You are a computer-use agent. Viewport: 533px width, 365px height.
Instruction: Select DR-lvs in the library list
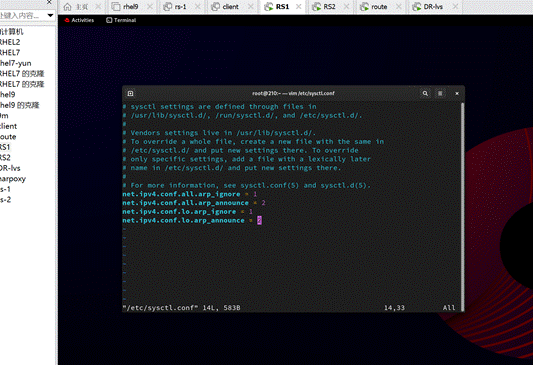pos(10,168)
